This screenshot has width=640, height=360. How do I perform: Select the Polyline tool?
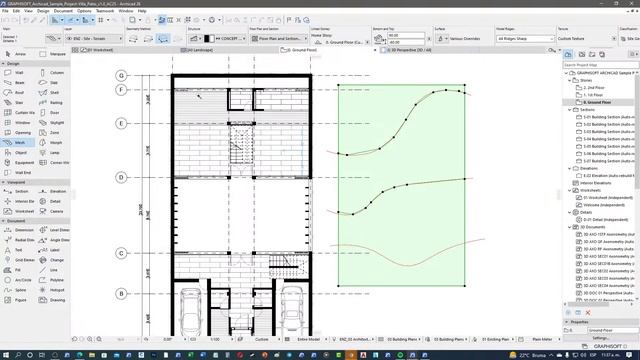52,280
